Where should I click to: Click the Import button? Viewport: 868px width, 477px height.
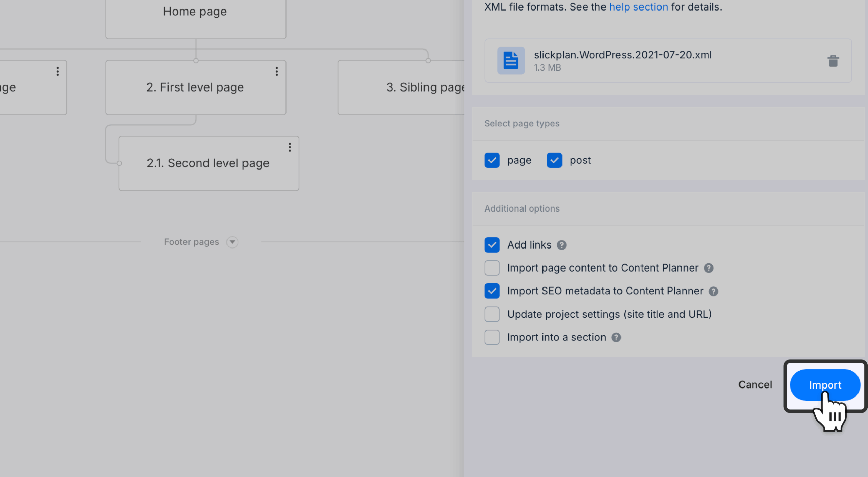(x=825, y=385)
